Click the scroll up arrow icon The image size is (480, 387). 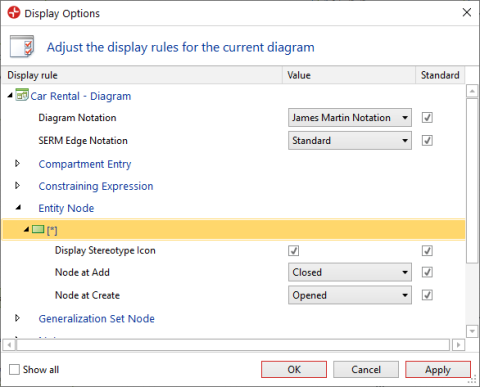tap(472, 91)
